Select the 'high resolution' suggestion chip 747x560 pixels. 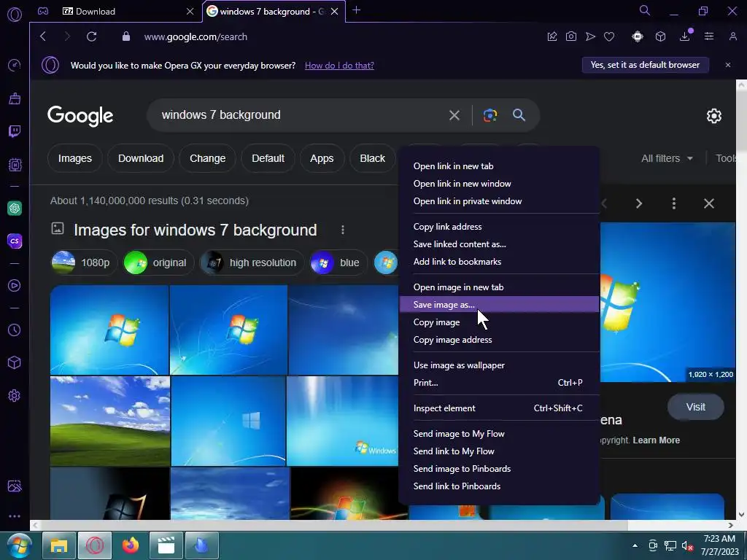(252, 262)
